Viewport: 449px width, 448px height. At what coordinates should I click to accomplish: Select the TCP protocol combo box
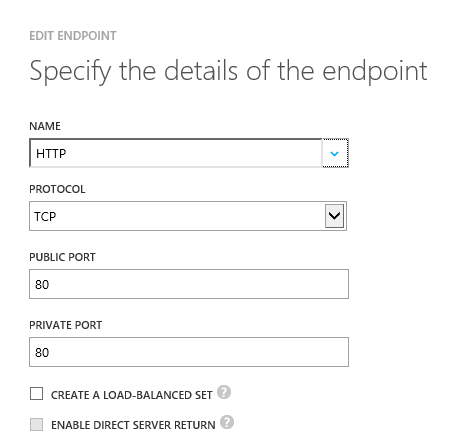coord(188,216)
